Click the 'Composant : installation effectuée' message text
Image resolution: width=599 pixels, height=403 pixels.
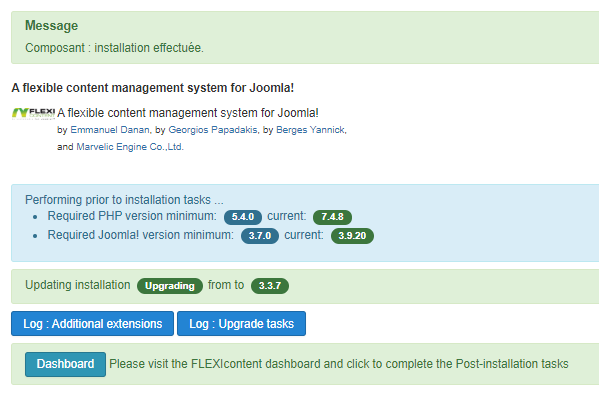click(x=114, y=48)
